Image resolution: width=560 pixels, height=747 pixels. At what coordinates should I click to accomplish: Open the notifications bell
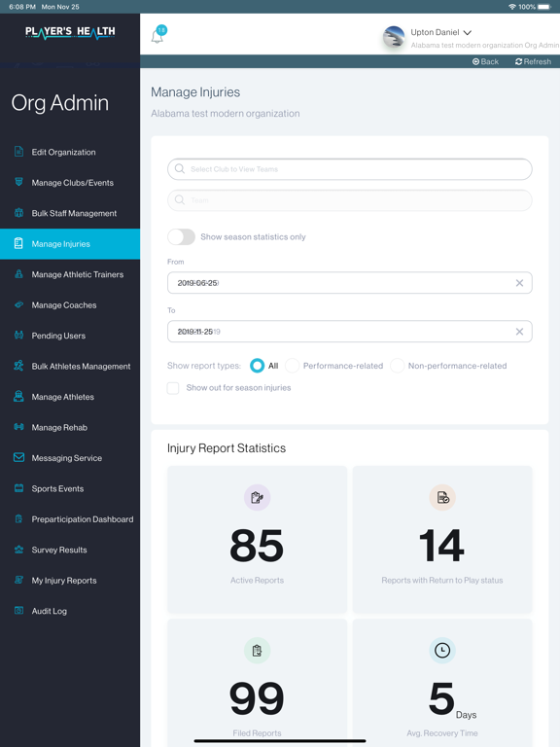[x=157, y=36]
